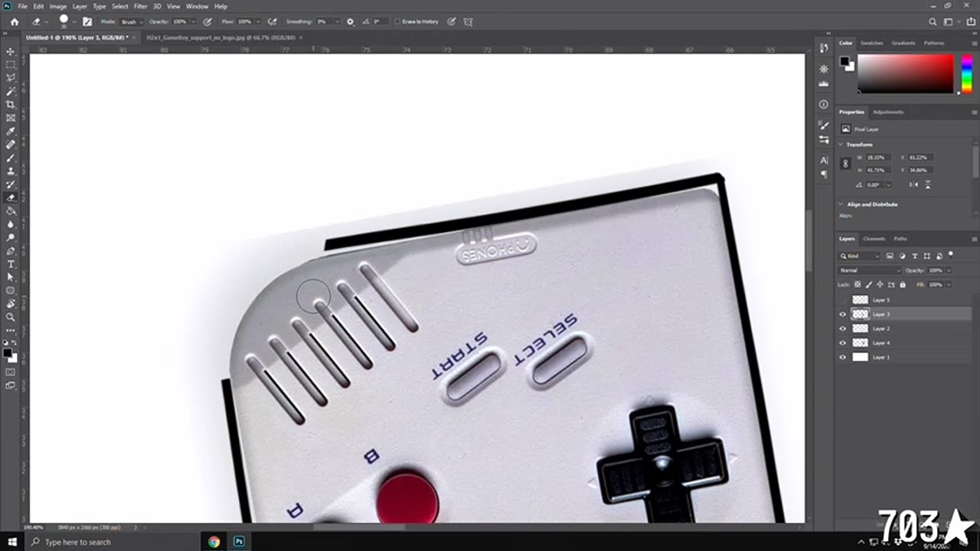
Task: Collapse the Align and Distribute section
Action: tap(841, 204)
